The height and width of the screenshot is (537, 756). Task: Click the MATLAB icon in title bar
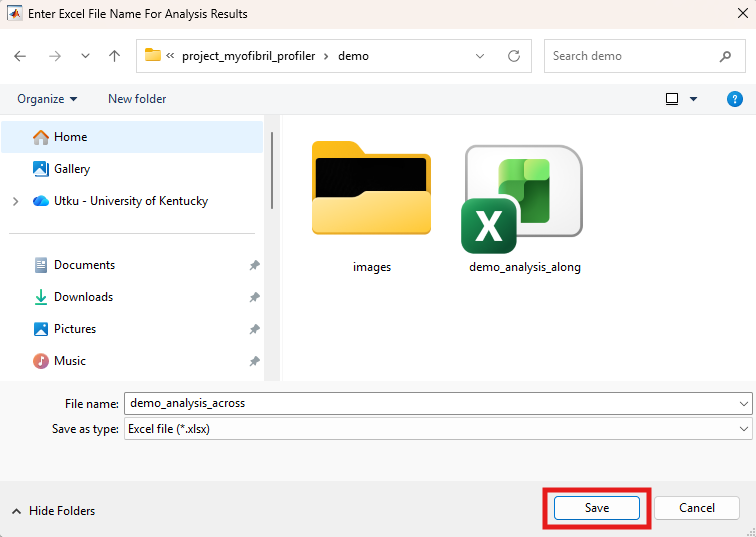click(x=14, y=13)
